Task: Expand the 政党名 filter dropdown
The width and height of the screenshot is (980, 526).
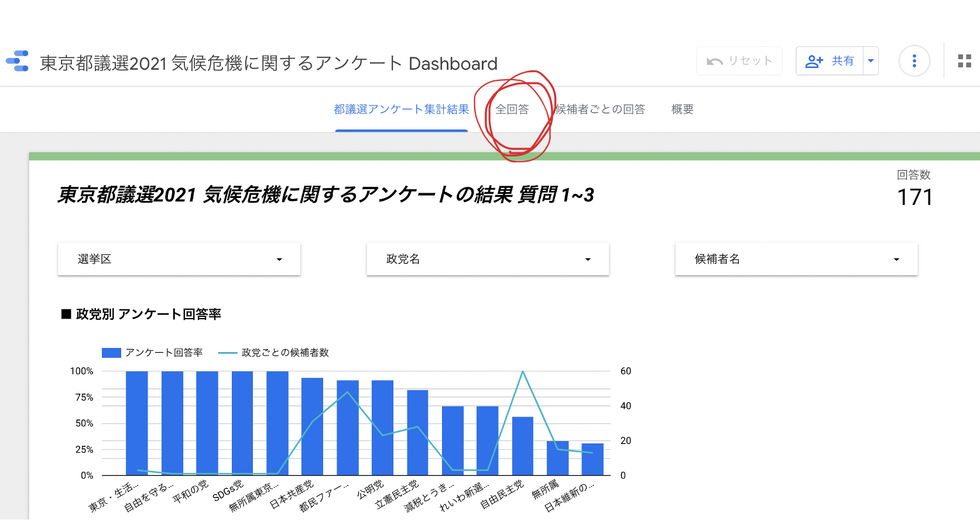Action: 488,259
